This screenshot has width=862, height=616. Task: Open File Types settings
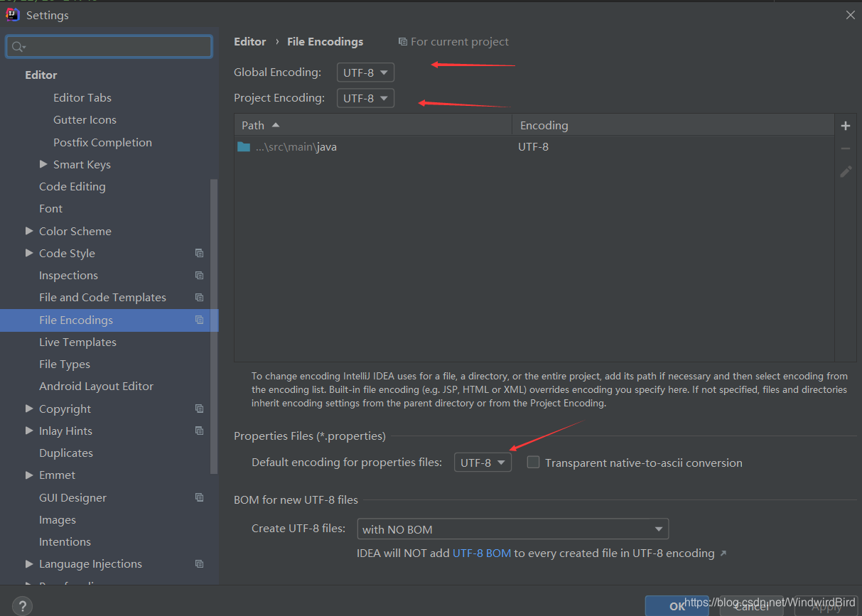click(x=65, y=364)
